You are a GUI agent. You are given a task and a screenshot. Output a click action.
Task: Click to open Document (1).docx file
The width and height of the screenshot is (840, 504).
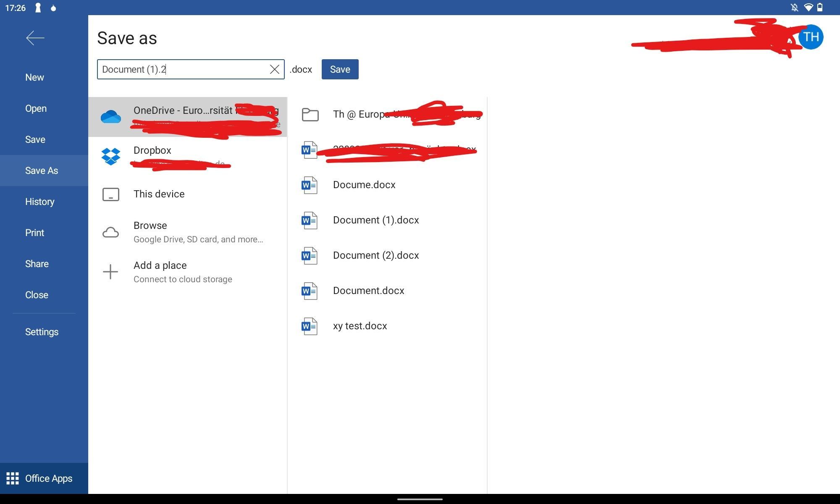pyautogui.click(x=375, y=220)
